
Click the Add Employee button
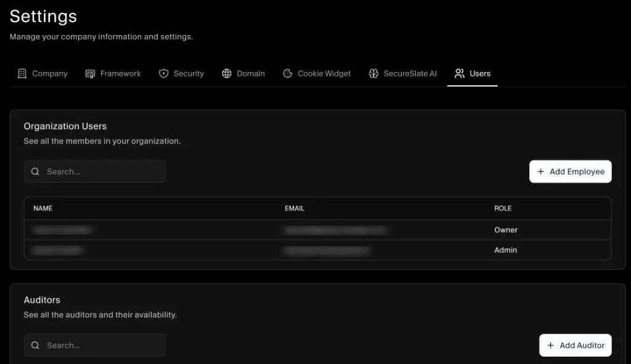pos(570,171)
